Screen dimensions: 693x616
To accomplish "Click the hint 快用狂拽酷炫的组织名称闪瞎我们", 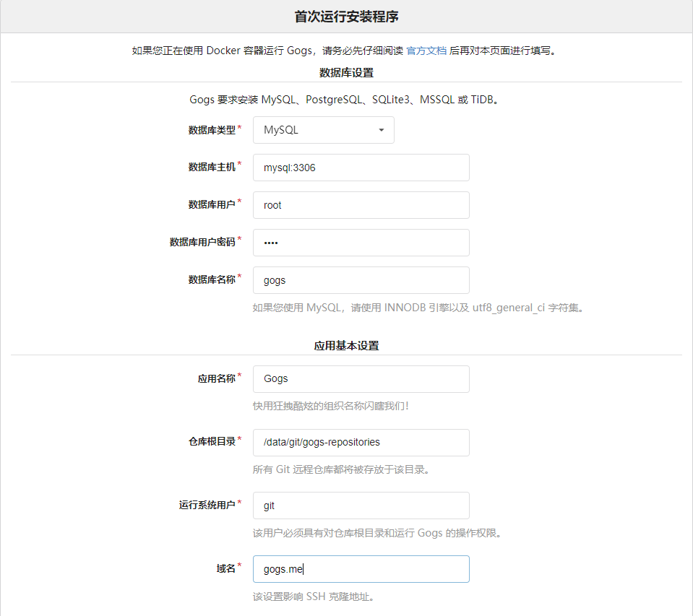I will pyautogui.click(x=330, y=407).
